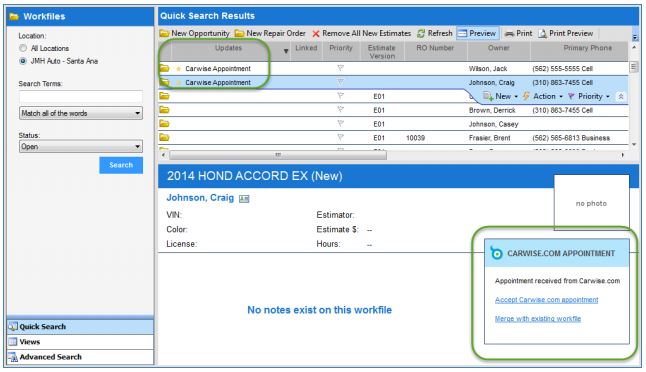The image size is (646, 372).
Task: Click owner Wilson, Jack cell
Action: pyautogui.click(x=488, y=69)
